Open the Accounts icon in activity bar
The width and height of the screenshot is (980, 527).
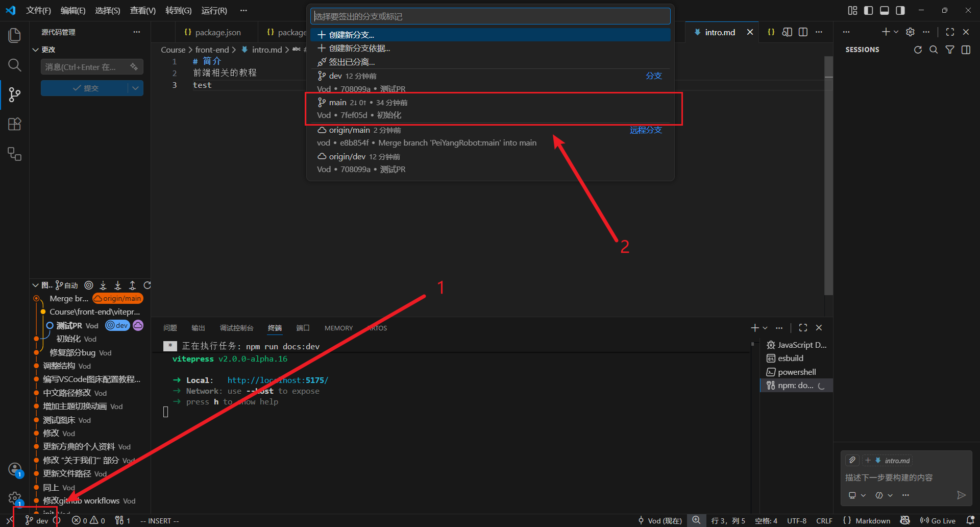(x=15, y=469)
